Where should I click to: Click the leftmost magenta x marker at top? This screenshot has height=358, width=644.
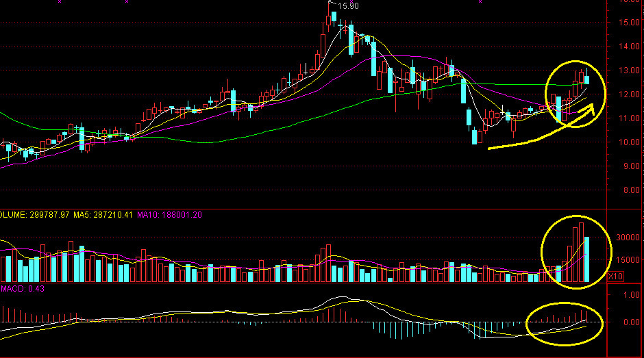coord(59,2)
